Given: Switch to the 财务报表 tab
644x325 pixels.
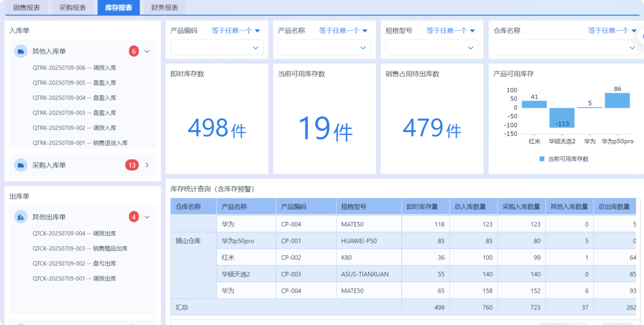Looking at the screenshot, I should 165,8.
